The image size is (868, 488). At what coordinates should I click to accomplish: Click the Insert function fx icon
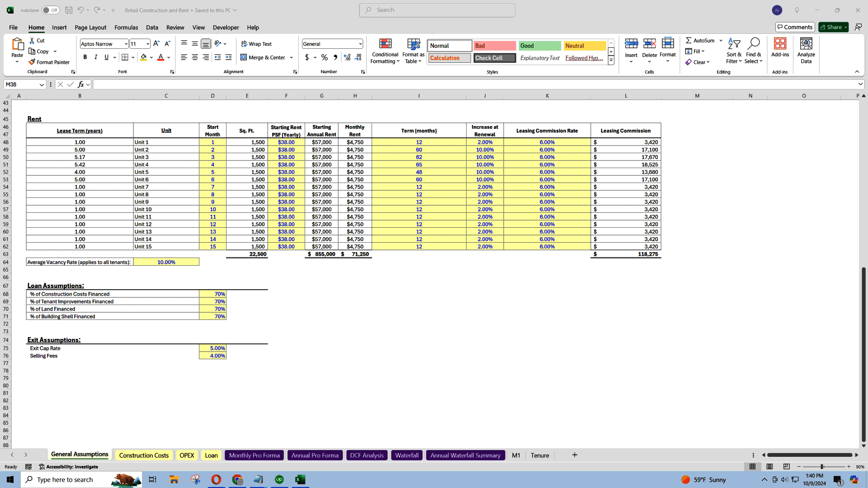(x=81, y=84)
